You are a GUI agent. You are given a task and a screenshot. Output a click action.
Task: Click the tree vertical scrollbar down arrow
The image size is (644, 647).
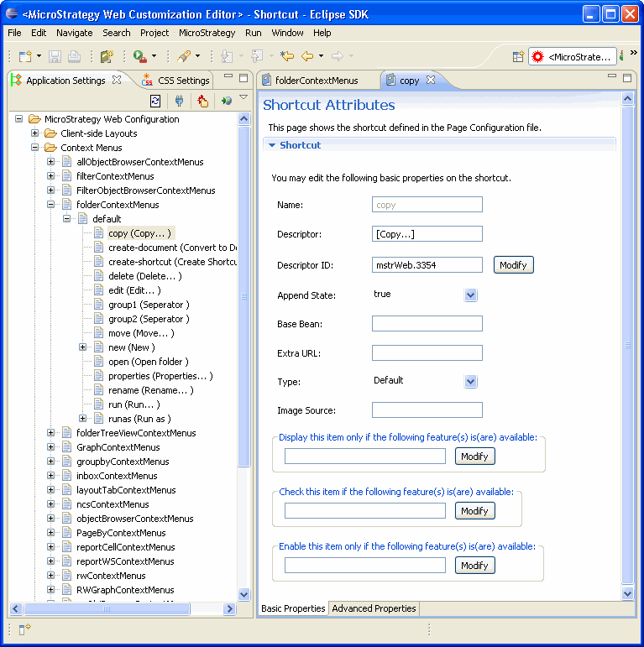[244, 594]
